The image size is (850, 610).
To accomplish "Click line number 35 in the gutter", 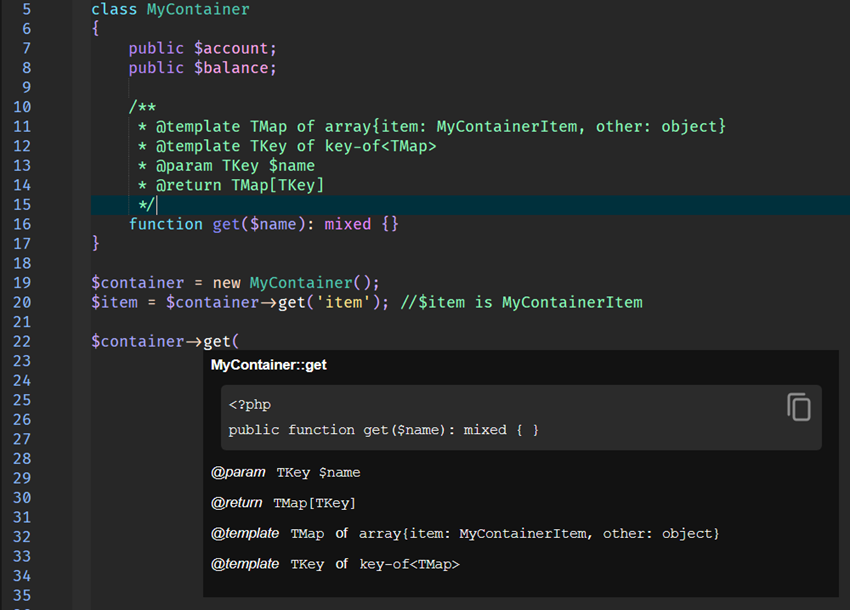I will click(x=21, y=595).
